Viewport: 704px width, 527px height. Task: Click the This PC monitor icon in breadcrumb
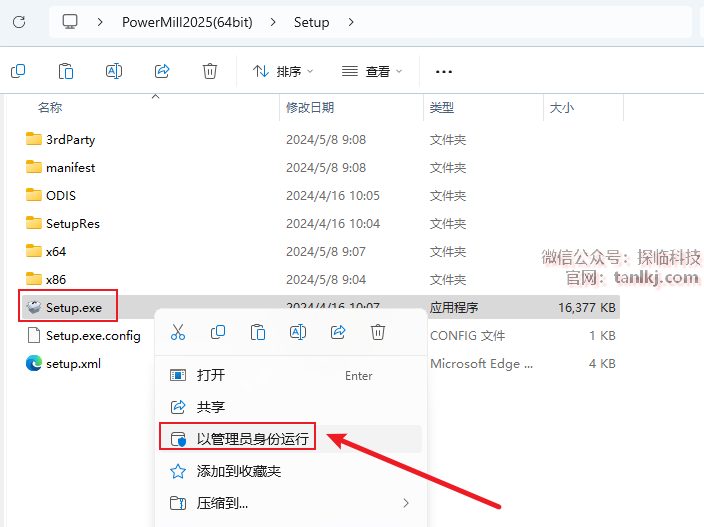pos(70,22)
